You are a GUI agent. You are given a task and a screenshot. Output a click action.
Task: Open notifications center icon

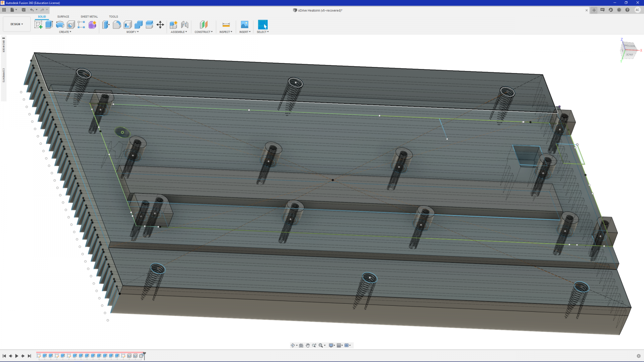(x=603, y=10)
